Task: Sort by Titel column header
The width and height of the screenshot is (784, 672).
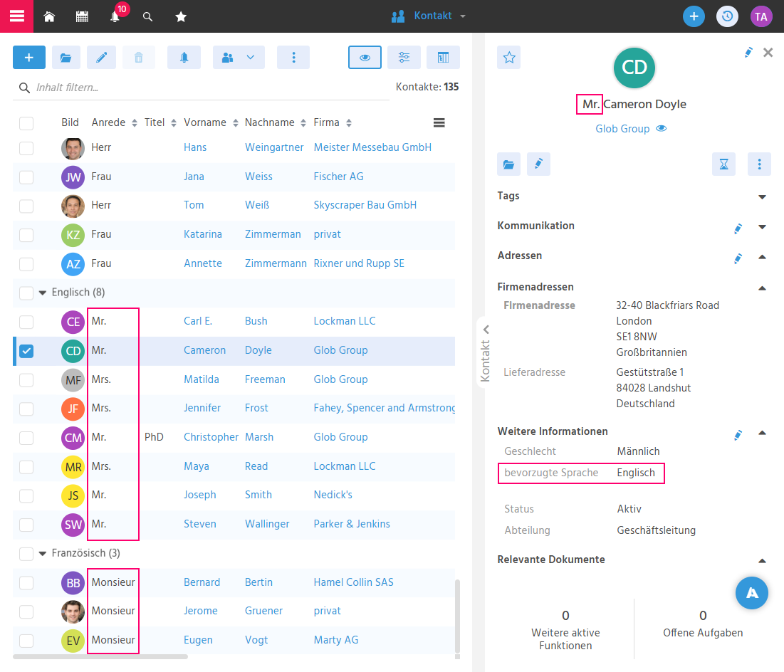Action: coord(160,122)
